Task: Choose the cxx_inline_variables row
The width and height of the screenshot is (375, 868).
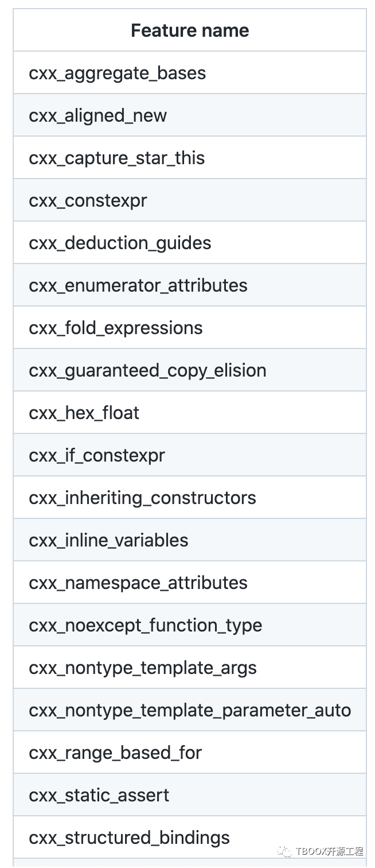Action: point(190,540)
